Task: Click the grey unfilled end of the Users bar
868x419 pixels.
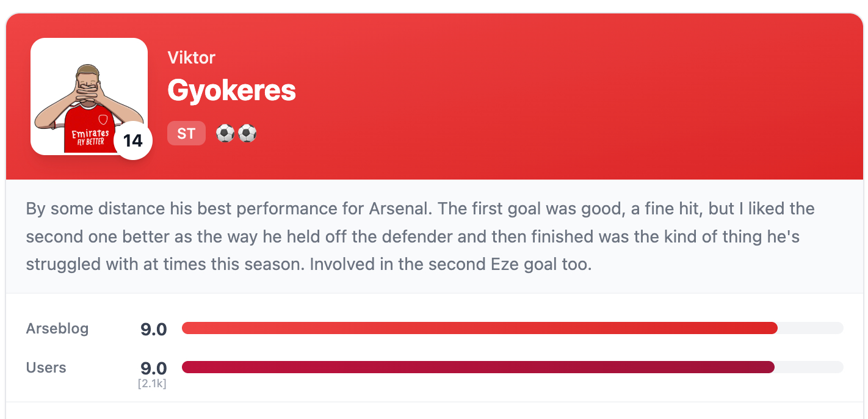Action: (809, 367)
